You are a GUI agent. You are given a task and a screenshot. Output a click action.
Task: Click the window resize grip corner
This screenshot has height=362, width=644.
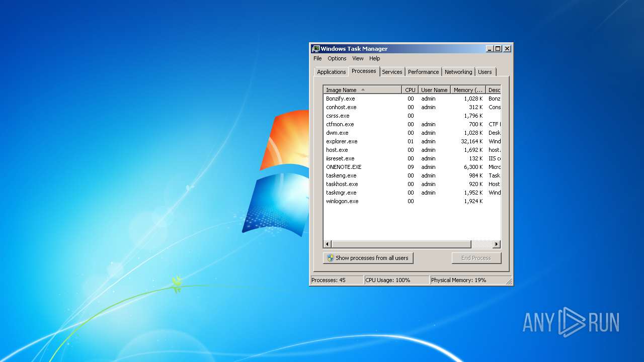click(x=509, y=281)
